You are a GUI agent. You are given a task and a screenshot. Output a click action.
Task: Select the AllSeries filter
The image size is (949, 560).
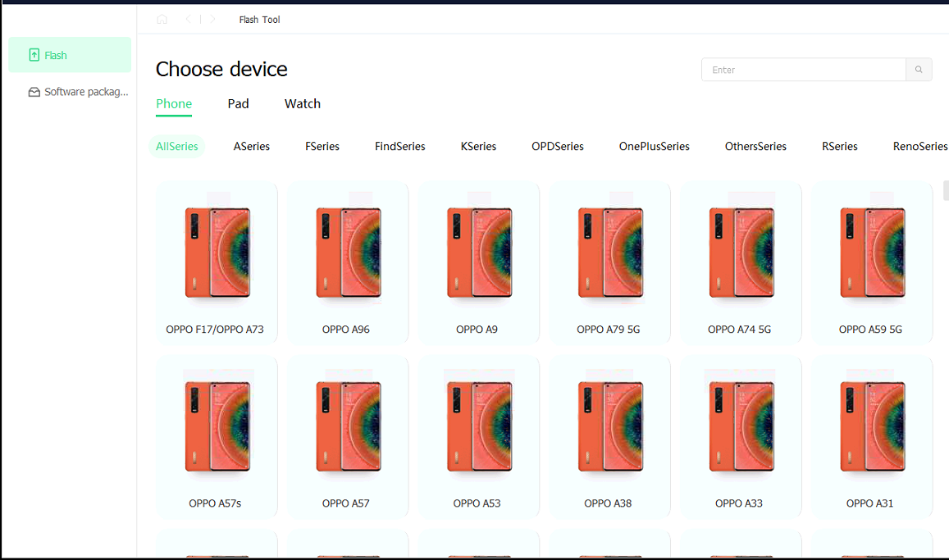click(x=176, y=146)
